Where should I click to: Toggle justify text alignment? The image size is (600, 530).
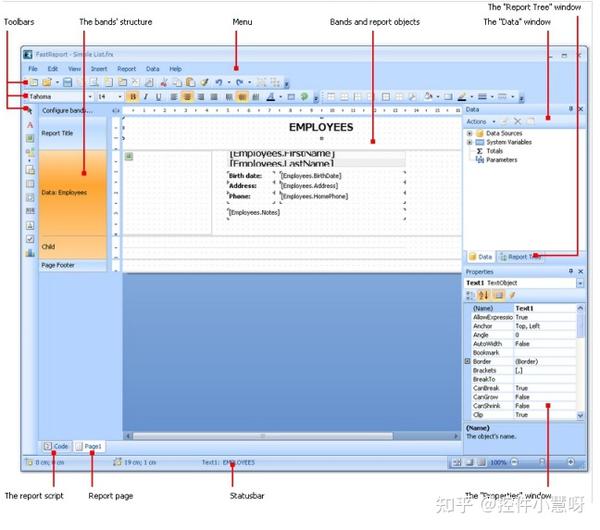click(214, 97)
